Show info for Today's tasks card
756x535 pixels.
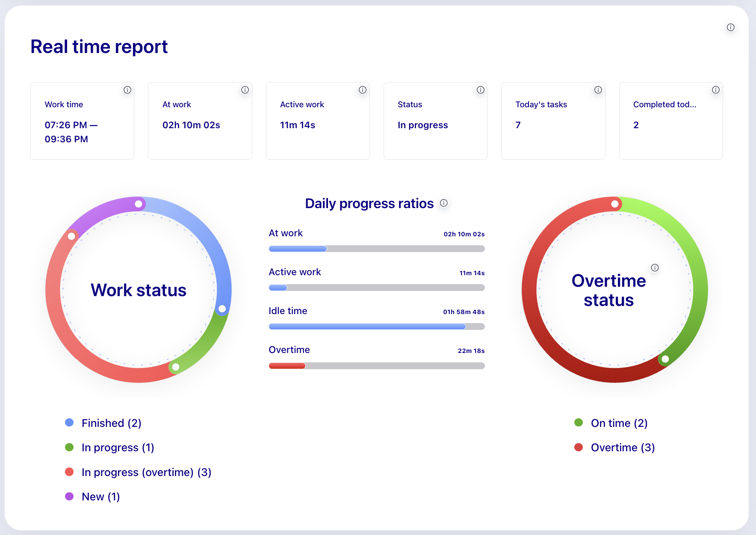click(598, 90)
